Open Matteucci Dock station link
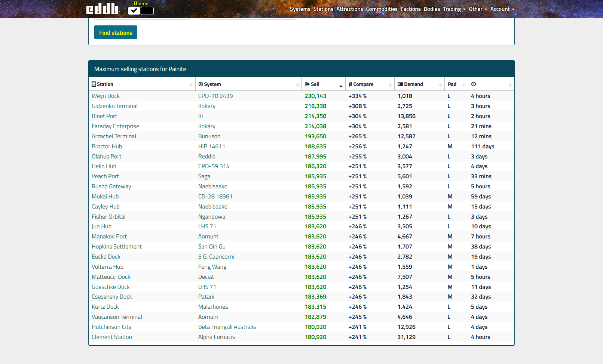The height and width of the screenshot is (364, 603). [x=111, y=277]
